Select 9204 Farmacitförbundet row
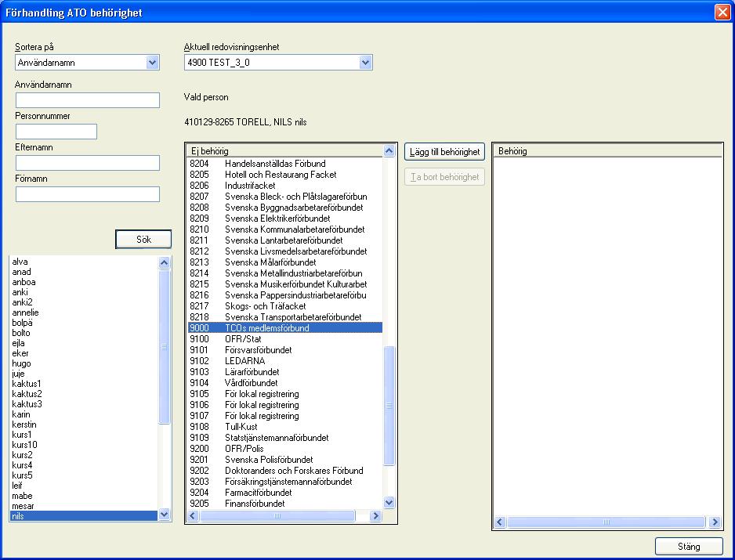 point(285,493)
